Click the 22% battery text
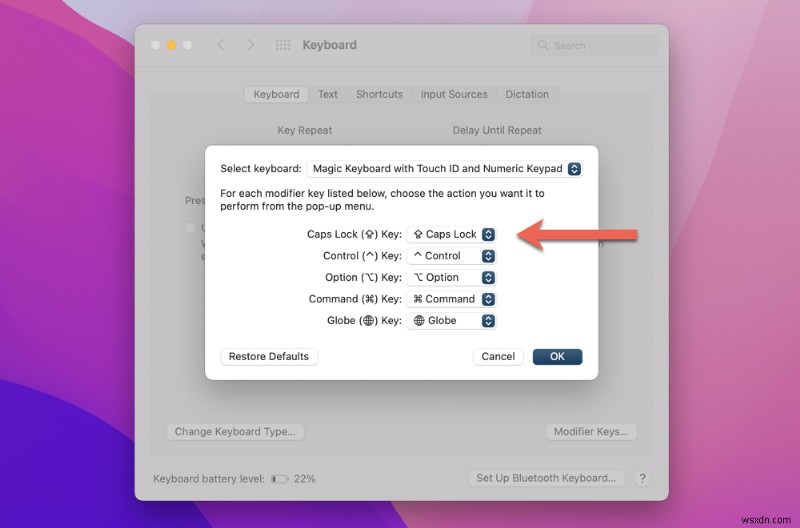The width and height of the screenshot is (800, 528). tap(305, 479)
